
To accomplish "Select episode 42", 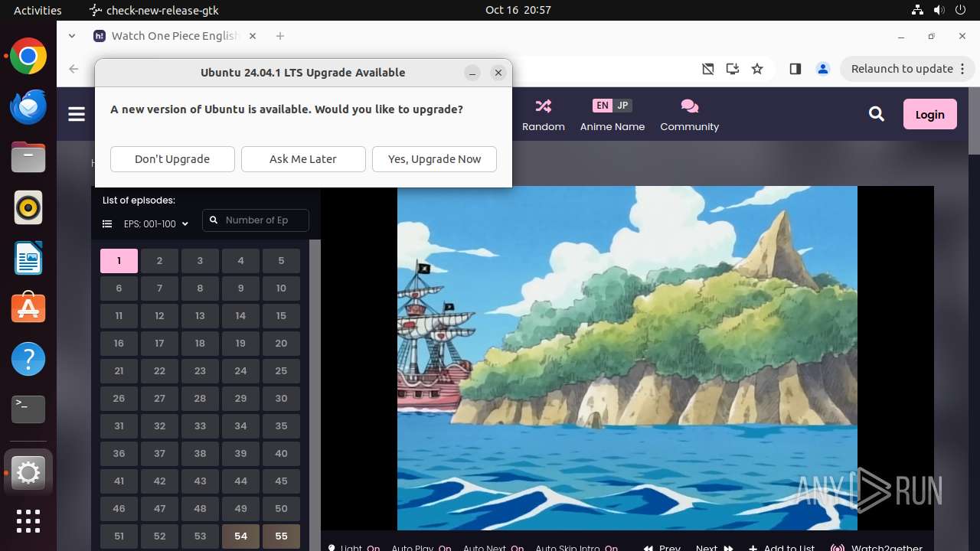I will (159, 481).
